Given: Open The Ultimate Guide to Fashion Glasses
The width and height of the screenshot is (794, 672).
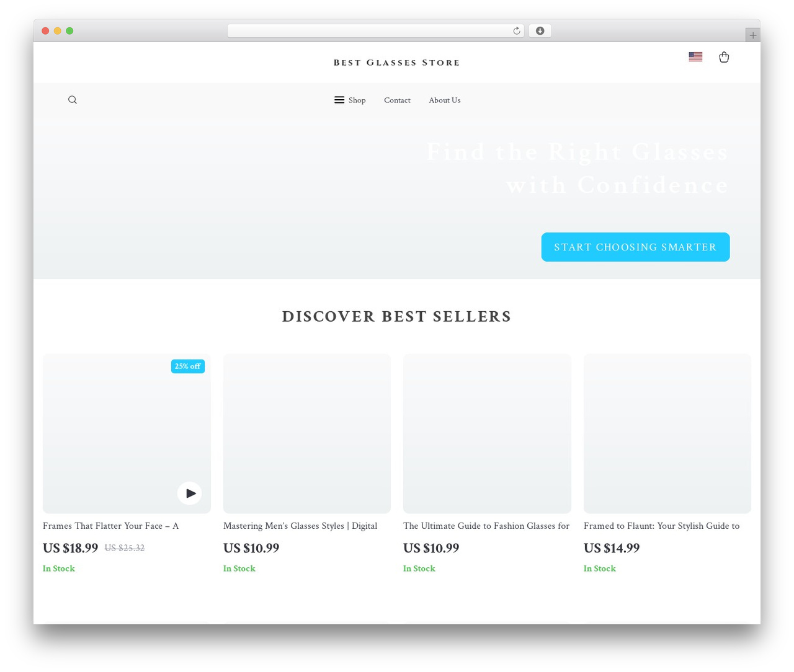Looking at the screenshot, I should tap(486, 526).
